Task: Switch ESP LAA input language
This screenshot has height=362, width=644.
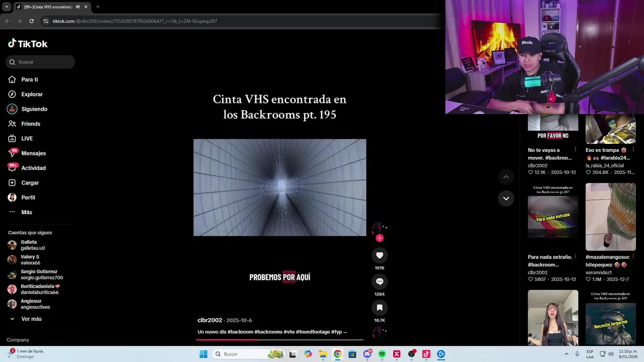Action: pyautogui.click(x=590, y=354)
